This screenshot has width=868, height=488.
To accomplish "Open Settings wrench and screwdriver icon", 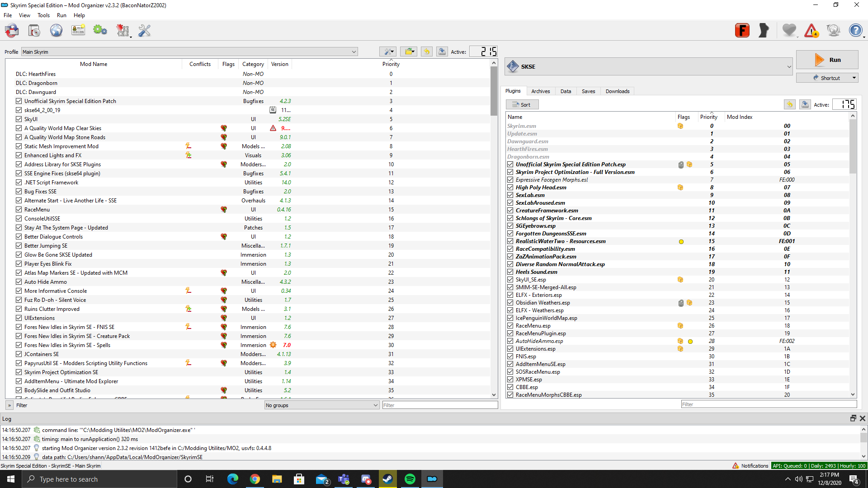I will [x=144, y=31].
